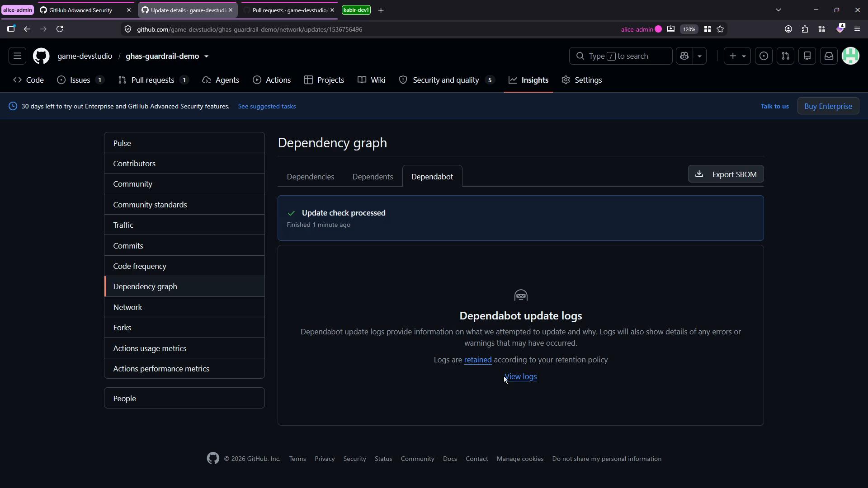Switch to Dependencies sub-tab
Viewport: 868px width, 488px height.
pos(310,177)
